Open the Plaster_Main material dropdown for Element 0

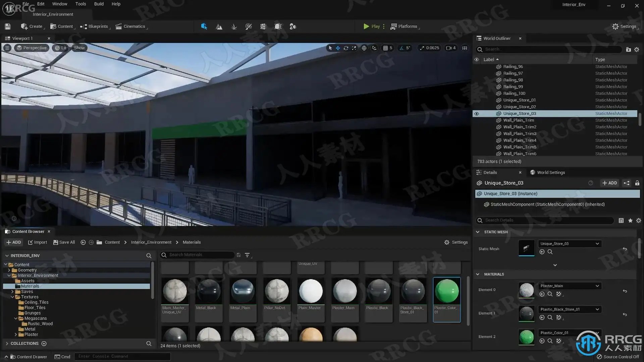tap(570, 286)
